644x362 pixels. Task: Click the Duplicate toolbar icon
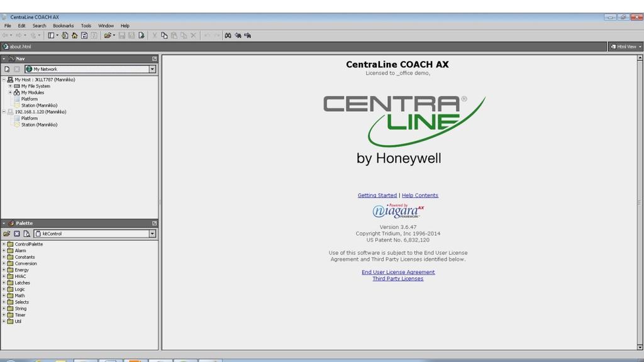[x=184, y=36]
